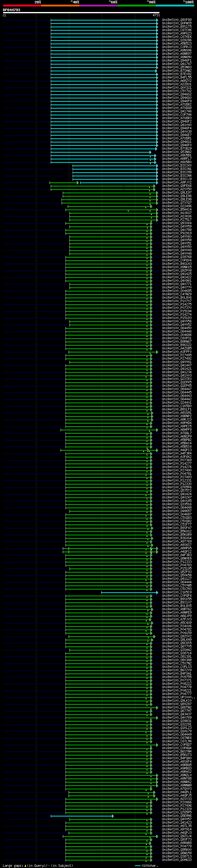Click the cyan alignment bar for UniRef100_B3SIK0

point(115,165)
